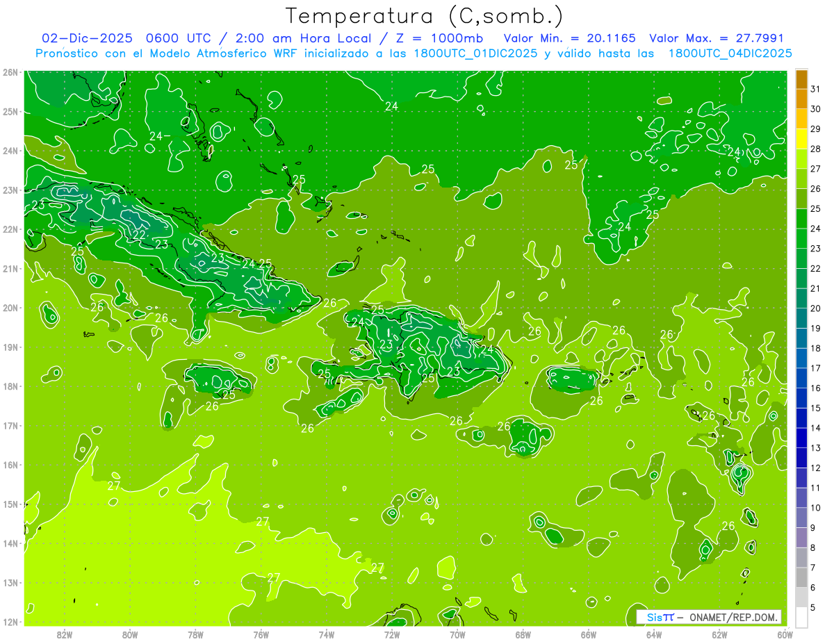Click the "1800UTC_04DIC2025" valid-until time text
The height and width of the screenshot is (644, 834).
[730, 53]
